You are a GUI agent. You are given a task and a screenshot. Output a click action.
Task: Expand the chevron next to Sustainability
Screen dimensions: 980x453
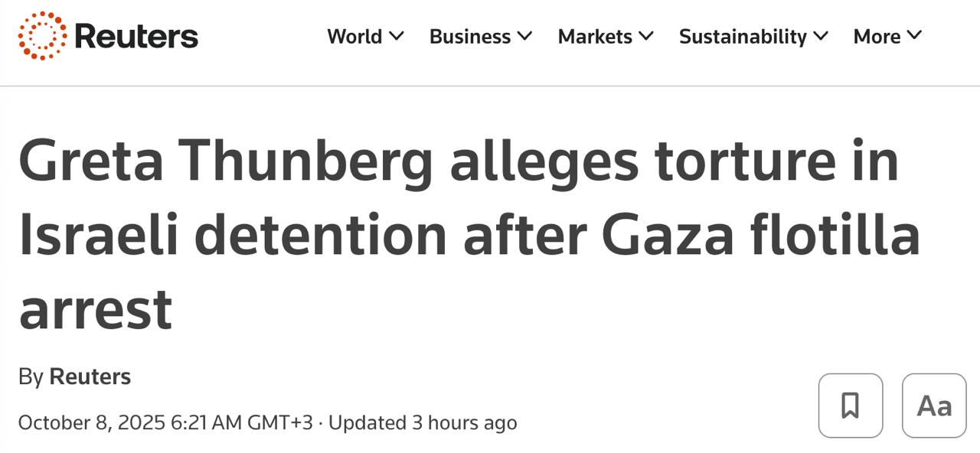click(821, 36)
